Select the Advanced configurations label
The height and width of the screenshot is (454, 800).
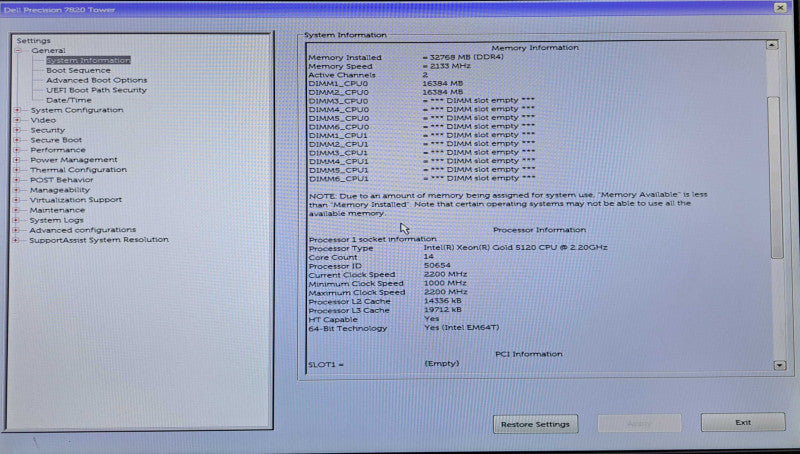pos(83,230)
